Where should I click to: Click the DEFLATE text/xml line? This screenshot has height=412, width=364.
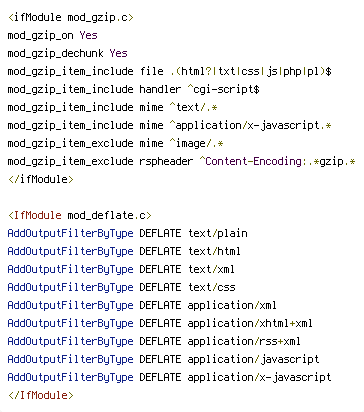(x=121, y=269)
